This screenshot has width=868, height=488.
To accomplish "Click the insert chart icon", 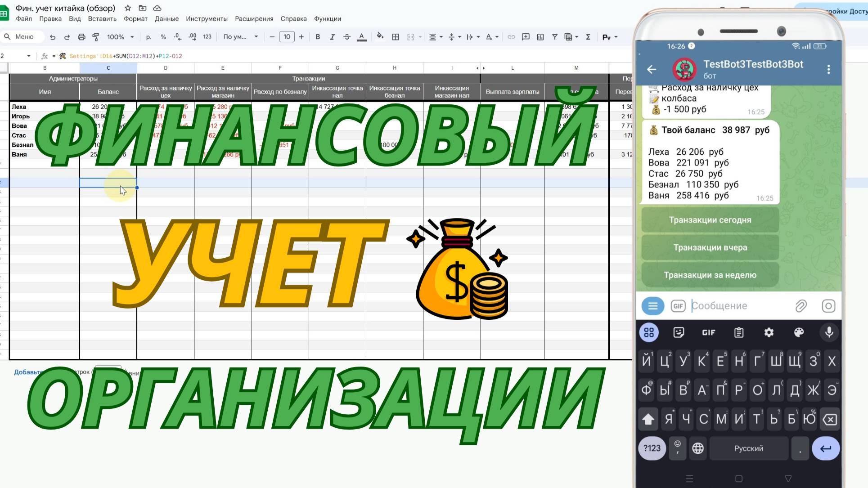I will (x=540, y=37).
